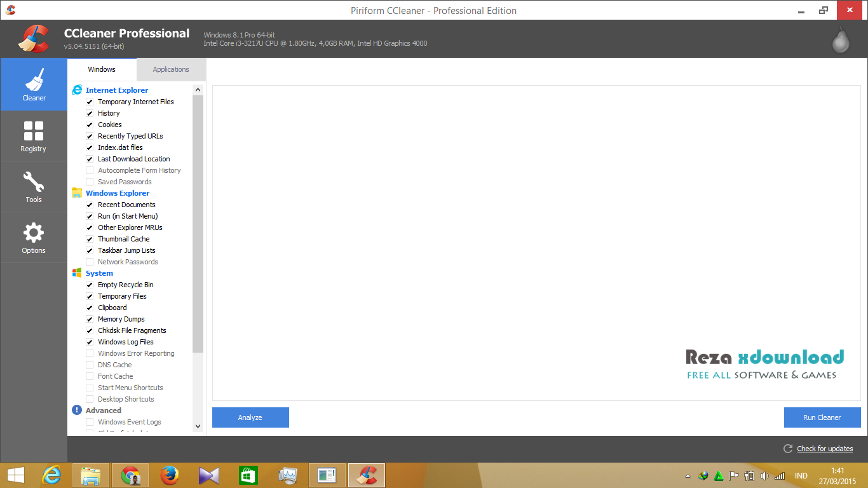This screenshot has height=488, width=868.
Task: Show hidden tray icons arrow
Action: click(688, 476)
